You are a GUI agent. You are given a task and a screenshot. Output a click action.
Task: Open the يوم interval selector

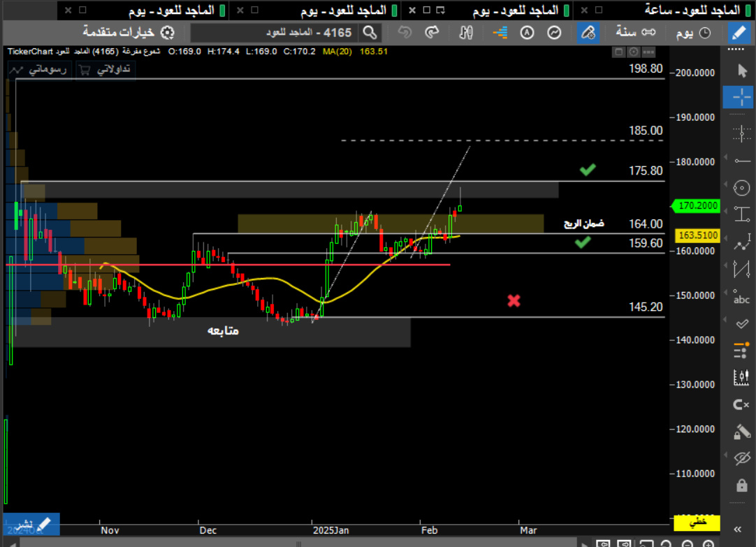point(693,33)
